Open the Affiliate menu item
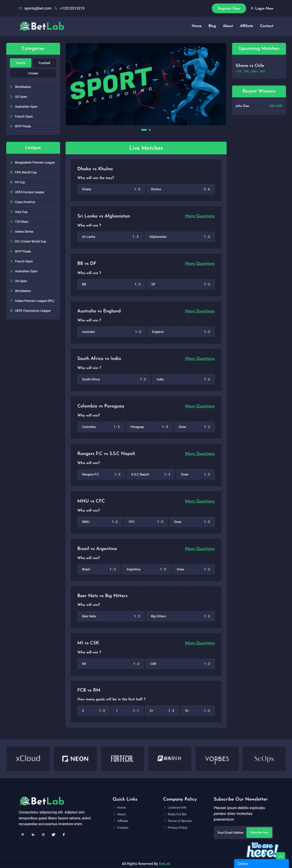The height and width of the screenshot is (868, 292). pyautogui.click(x=247, y=26)
